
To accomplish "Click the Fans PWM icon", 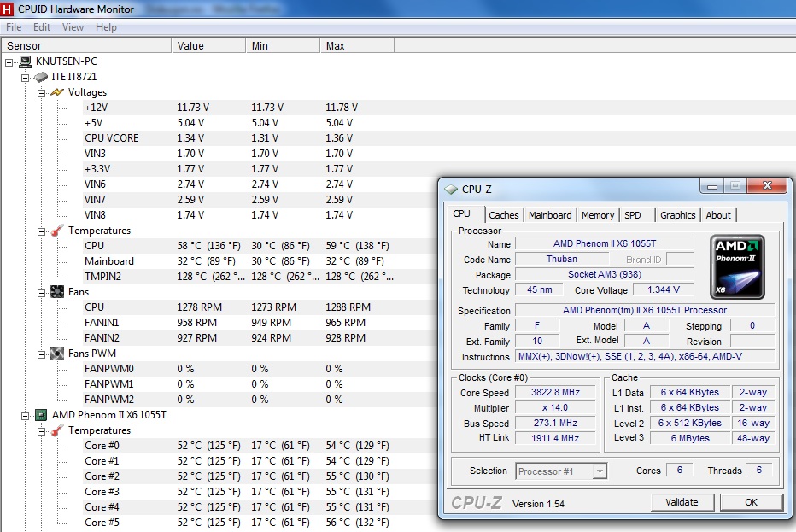I will coord(57,354).
